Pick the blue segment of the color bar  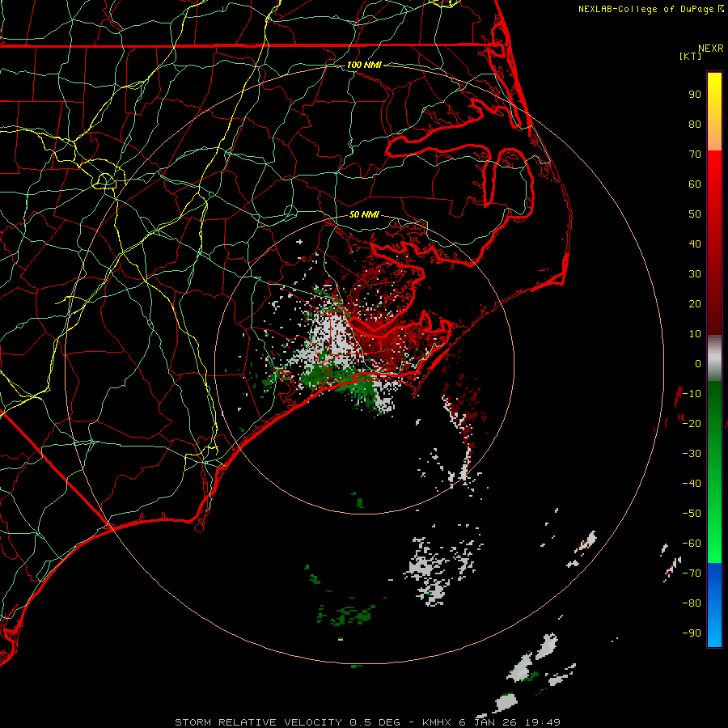[x=714, y=603]
